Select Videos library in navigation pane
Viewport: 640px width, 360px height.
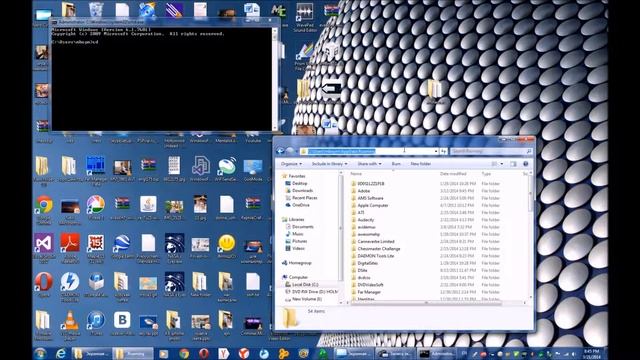(298, 248)
